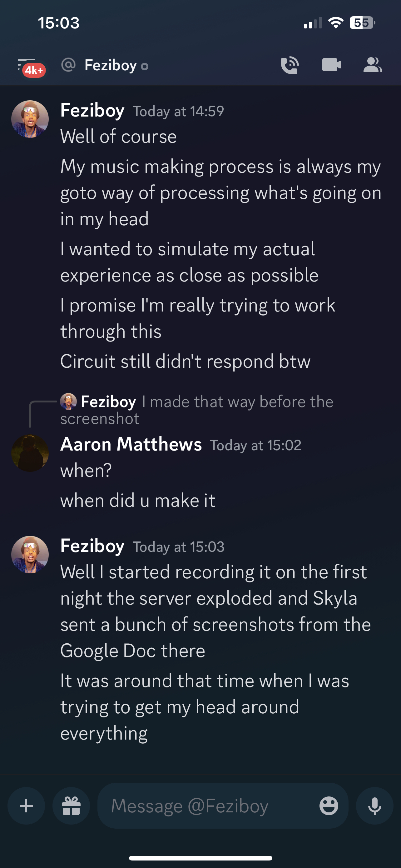Viewport: 401px width, 868px height.
Task: Tap Feziboy's avatar on the 15:03 message
Action: (30, 554)
